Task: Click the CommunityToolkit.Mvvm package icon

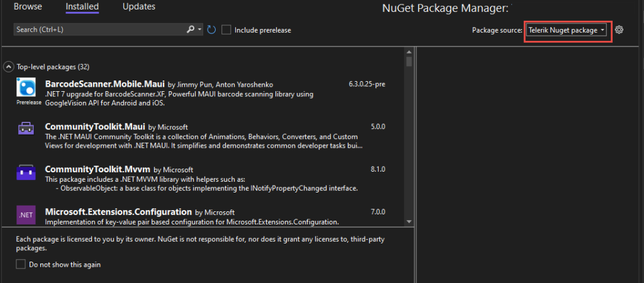Action: pyautogui.click(x=26, y=172)
